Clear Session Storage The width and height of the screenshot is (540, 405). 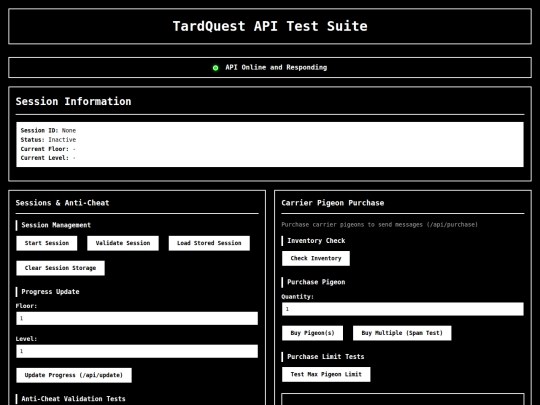(x=60, y=268)
